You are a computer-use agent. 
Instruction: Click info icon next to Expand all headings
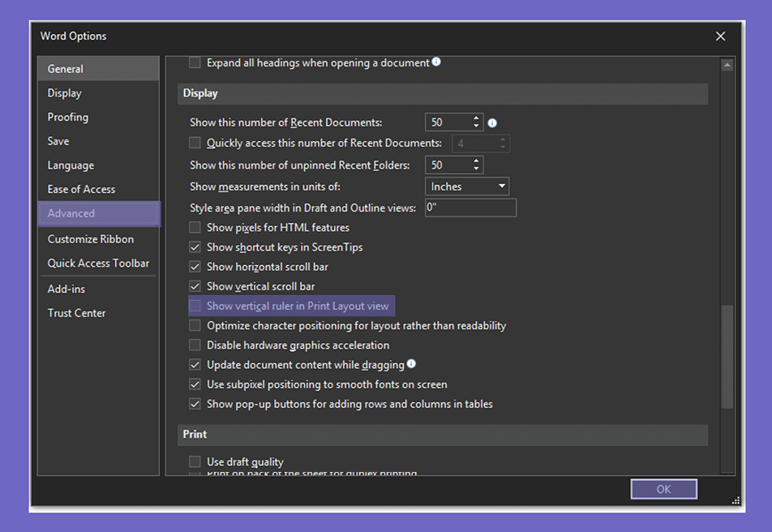436,62
